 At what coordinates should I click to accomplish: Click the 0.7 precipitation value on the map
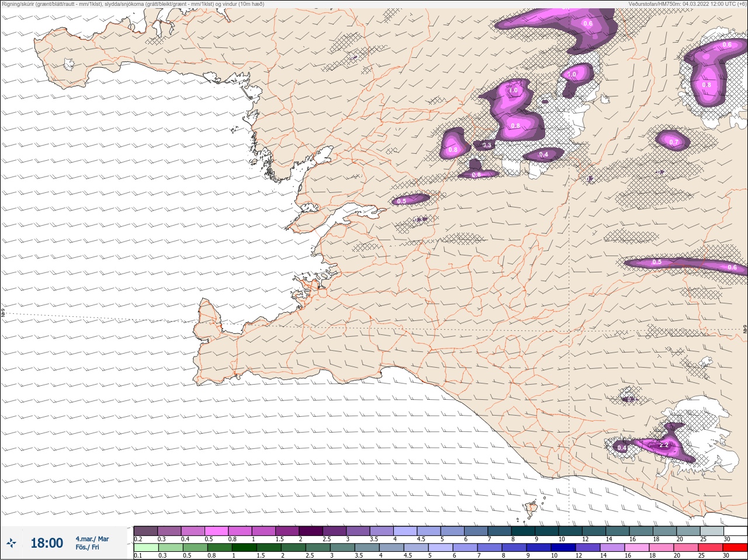pyautogui.click(x=674, y=142)
